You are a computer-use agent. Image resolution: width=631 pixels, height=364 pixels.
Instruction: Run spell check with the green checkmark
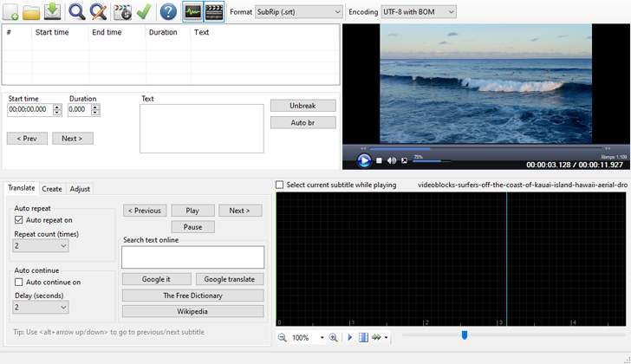[144, 12]
